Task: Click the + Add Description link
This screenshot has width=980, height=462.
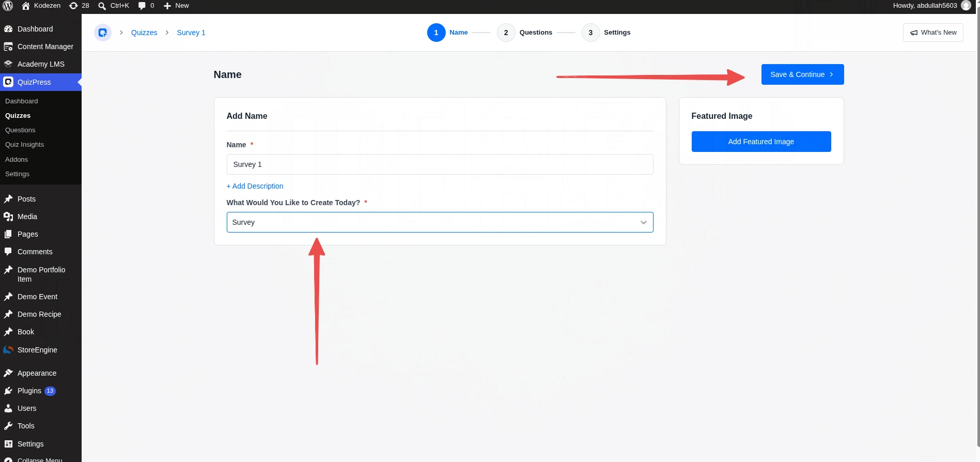Action: click(255, 186)
